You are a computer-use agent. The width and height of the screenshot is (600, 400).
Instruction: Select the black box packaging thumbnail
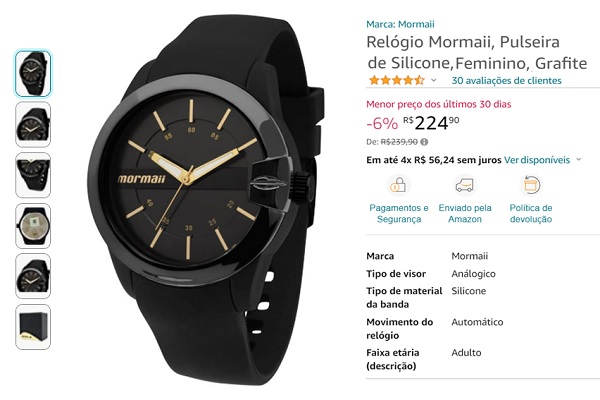33,327
